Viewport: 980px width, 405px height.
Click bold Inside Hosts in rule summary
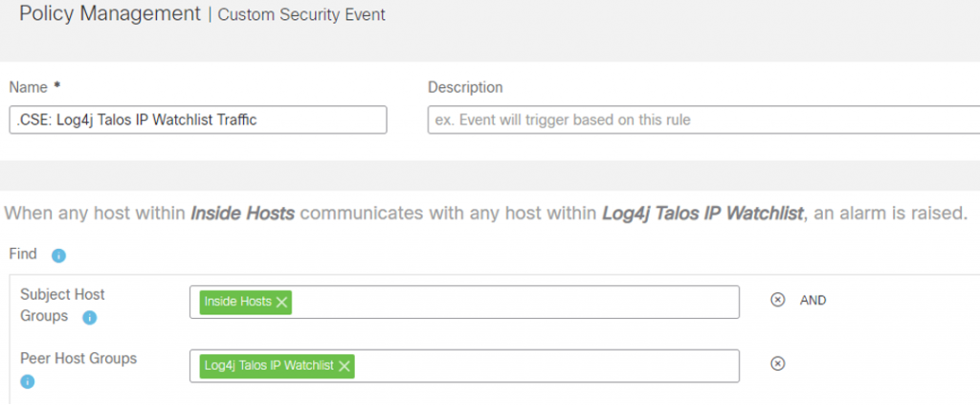(242, 214)
